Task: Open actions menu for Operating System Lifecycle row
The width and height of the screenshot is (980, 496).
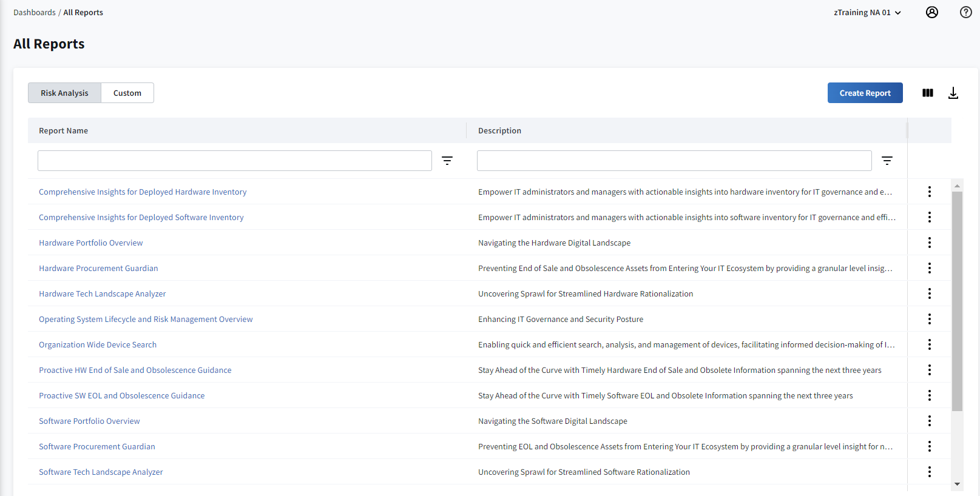Action: pos(930,319)
